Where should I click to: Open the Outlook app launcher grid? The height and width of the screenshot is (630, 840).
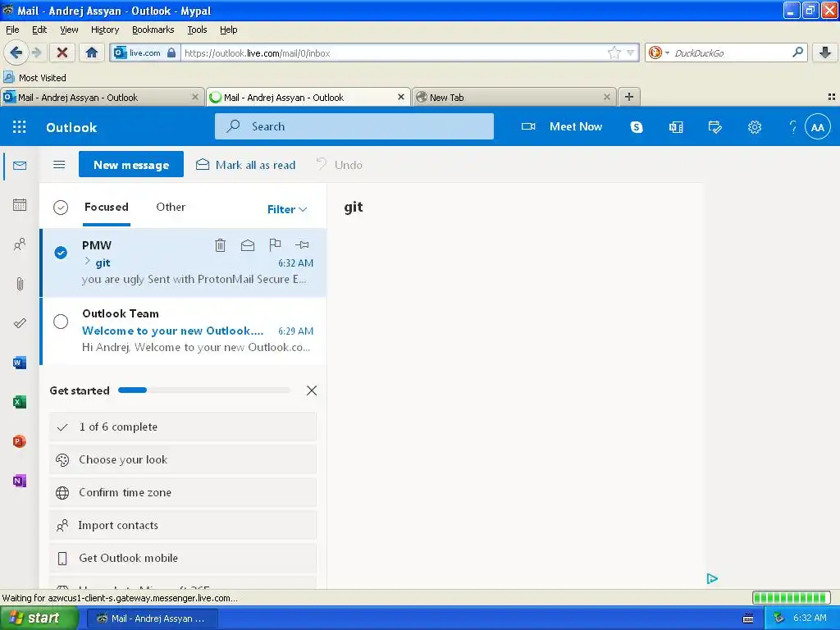click(20, 127)
